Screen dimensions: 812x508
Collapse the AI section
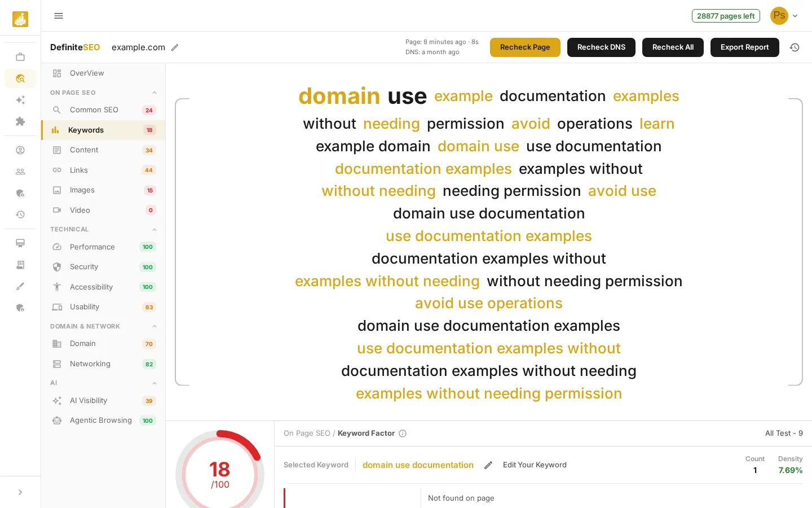(155, 383)
